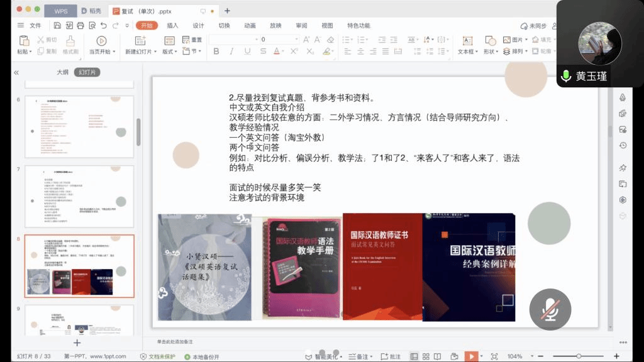The width and height of the screenshot is (644, 362).
Task: Select slide 7 thumbnail in panel
Action: [x=79, y=197]
